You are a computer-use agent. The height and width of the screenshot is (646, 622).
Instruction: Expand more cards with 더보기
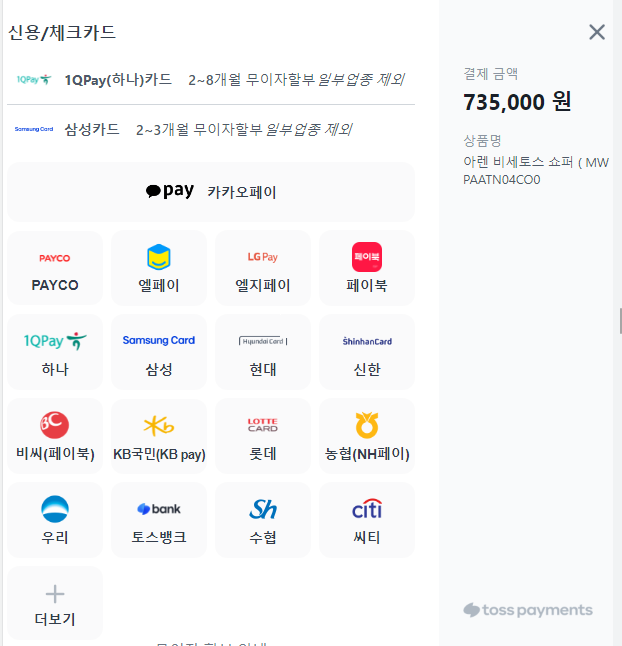click(x=55, y=604)
